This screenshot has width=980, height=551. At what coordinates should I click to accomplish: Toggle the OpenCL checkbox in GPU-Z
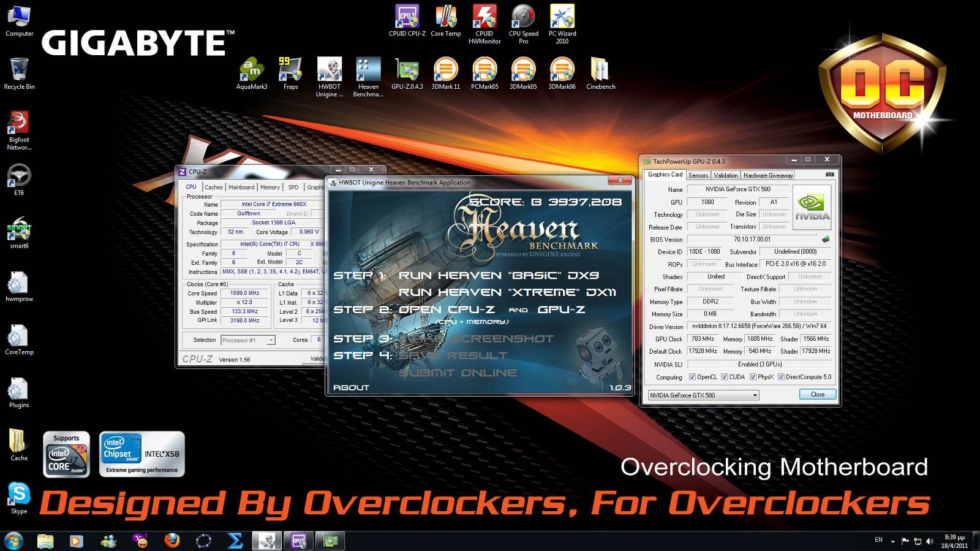click(692, 377)
